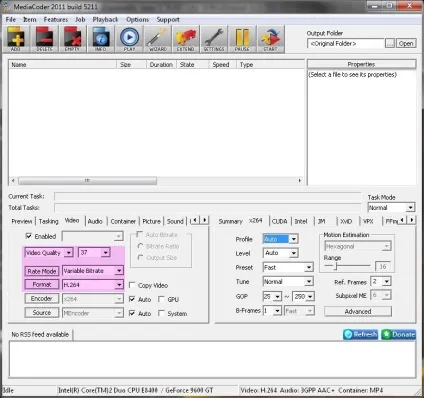Launch the WIZARD toolbar icon
This screenshot has height=398, width=424.
[x=158, y=39]
